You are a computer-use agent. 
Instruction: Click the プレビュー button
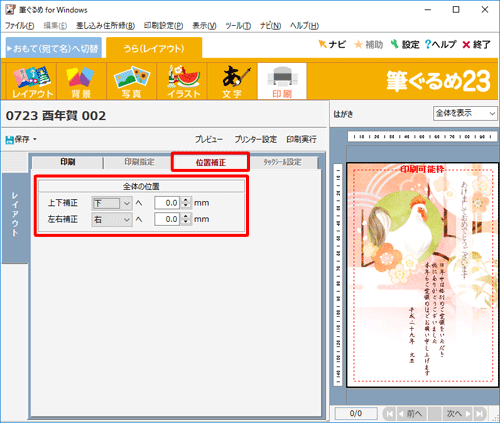point(209,139)
